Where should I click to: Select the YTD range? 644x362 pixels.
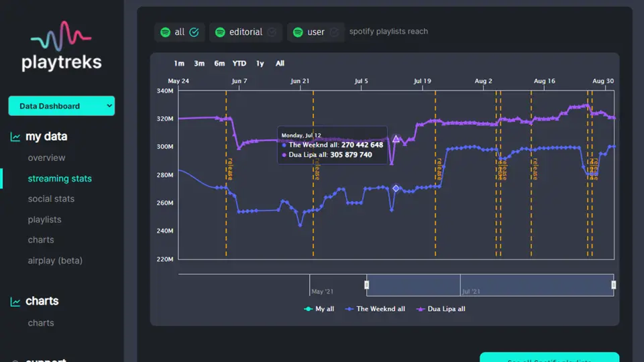pyautogui.click(x=239, y=64)
